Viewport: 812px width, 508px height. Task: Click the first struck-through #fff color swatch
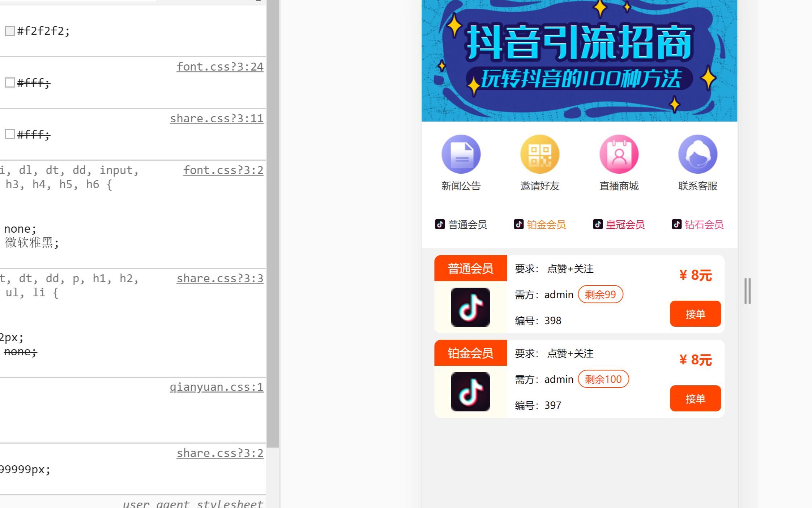10,83
